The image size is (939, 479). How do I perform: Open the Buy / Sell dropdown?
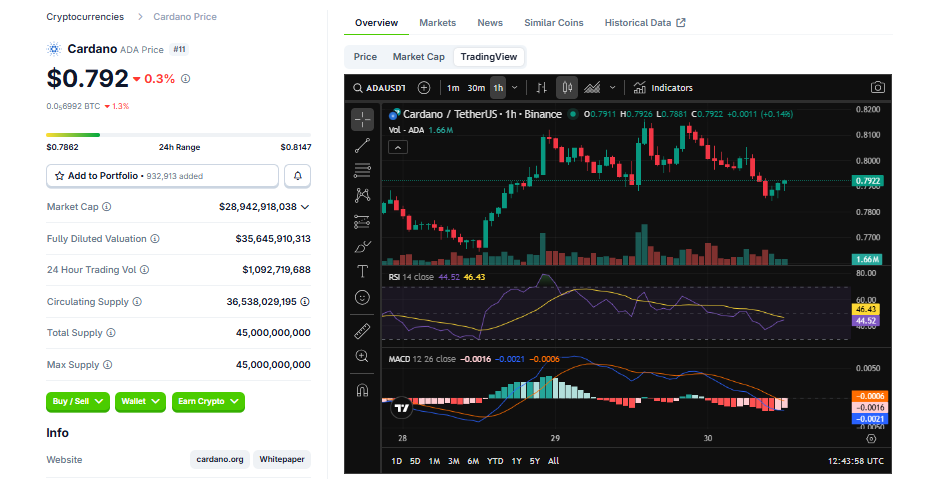[78, 402]
